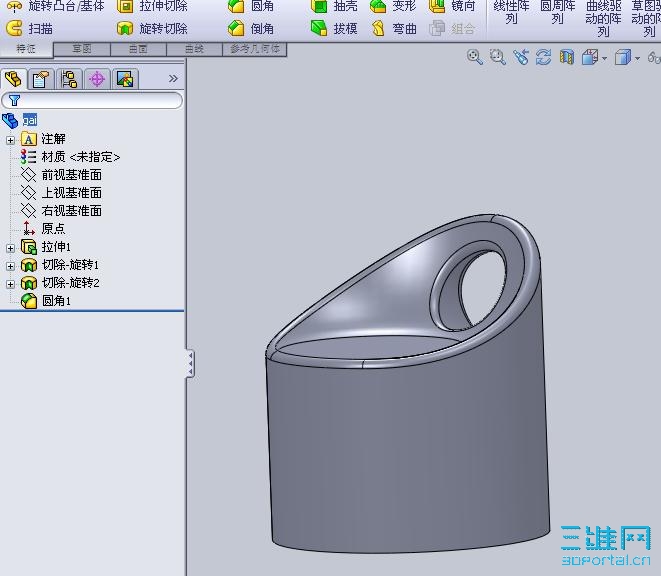This screenshot has width=661, height=576.
Task: Choose the 变形 deform tool
Action: (393, 6)
